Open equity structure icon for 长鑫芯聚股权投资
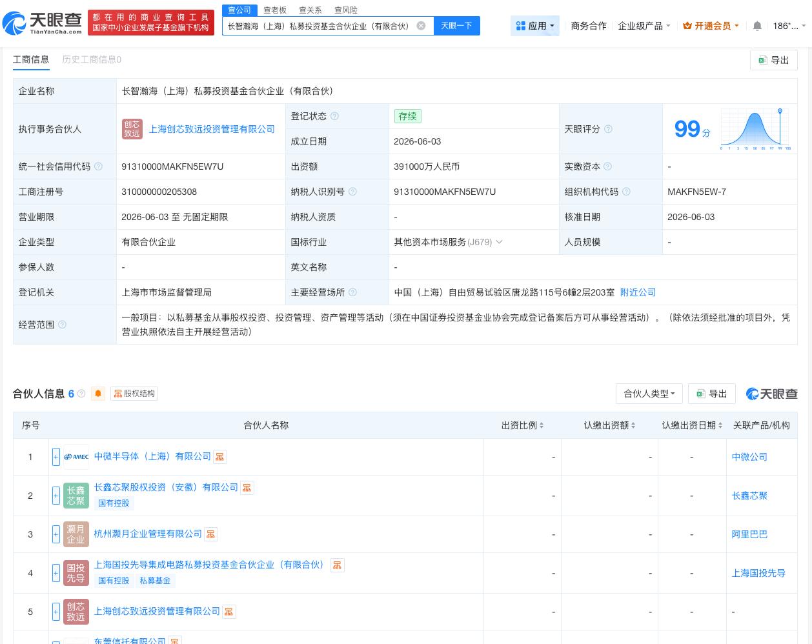 click(x=247, y=488)
